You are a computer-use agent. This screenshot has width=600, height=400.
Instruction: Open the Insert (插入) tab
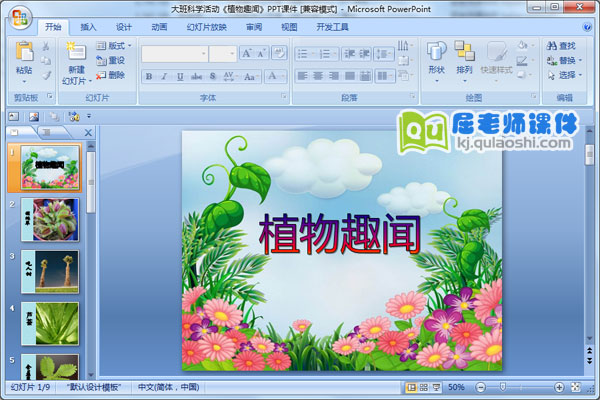click(88, 27)
